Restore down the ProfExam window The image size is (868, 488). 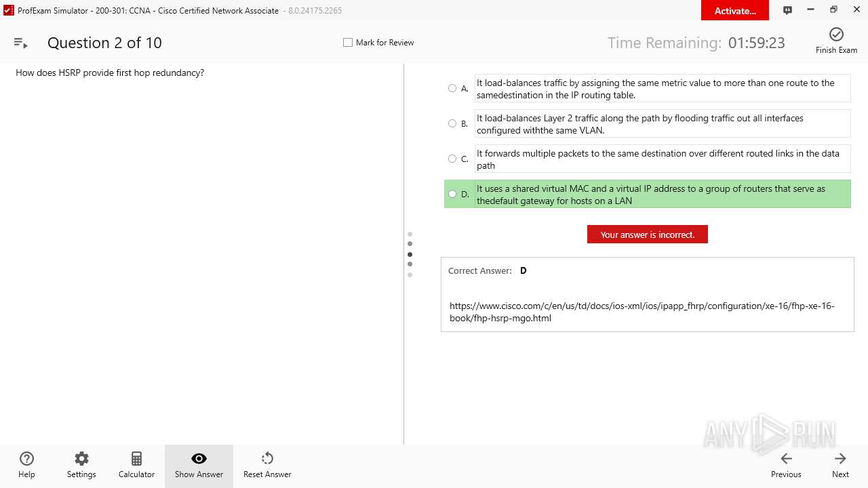coord(833,10)
